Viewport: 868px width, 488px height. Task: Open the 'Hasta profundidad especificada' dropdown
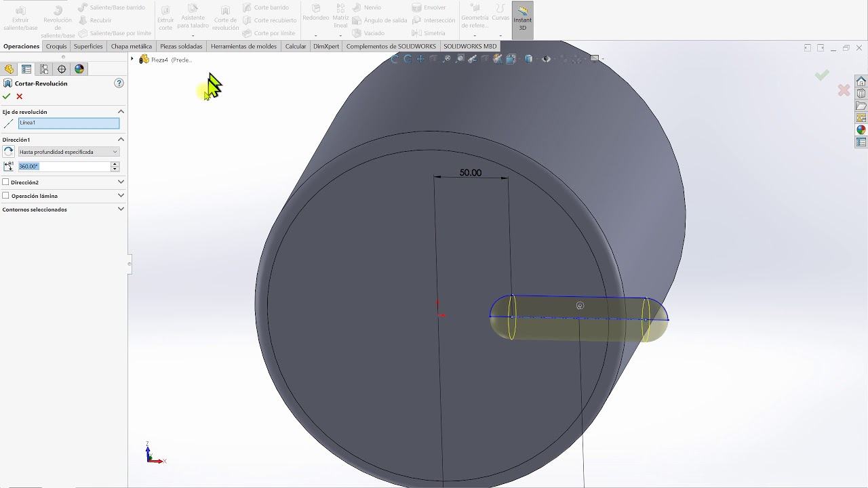tap(68, 152)
